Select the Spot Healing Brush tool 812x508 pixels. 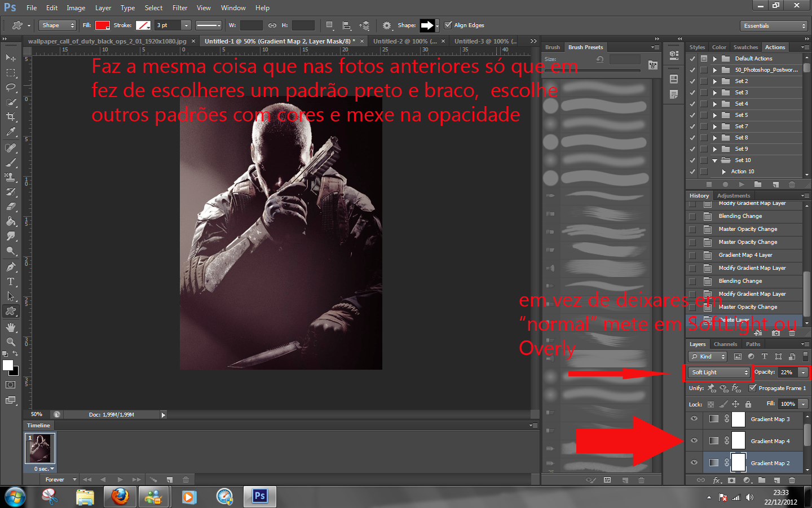tap(11, 148)
